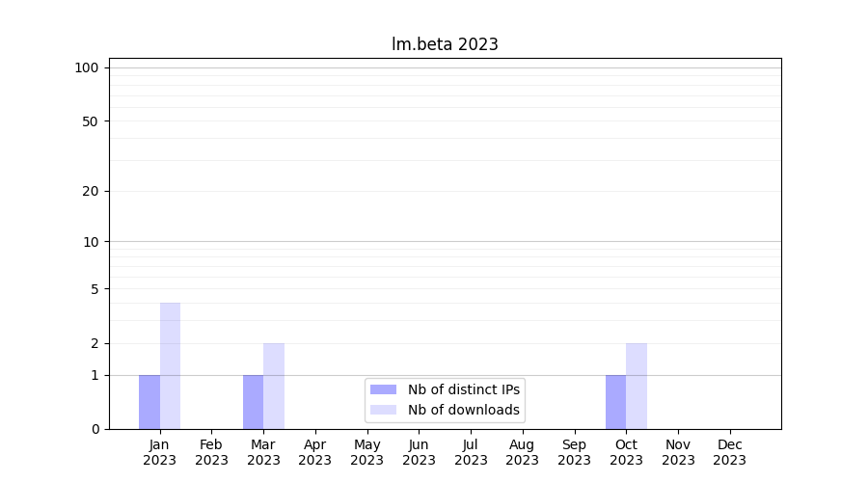Click the 'Nb of downloads' legend swatch
The width and height of the screenshot is (868, 482).
pyautogui.click(x=383, y=410)
